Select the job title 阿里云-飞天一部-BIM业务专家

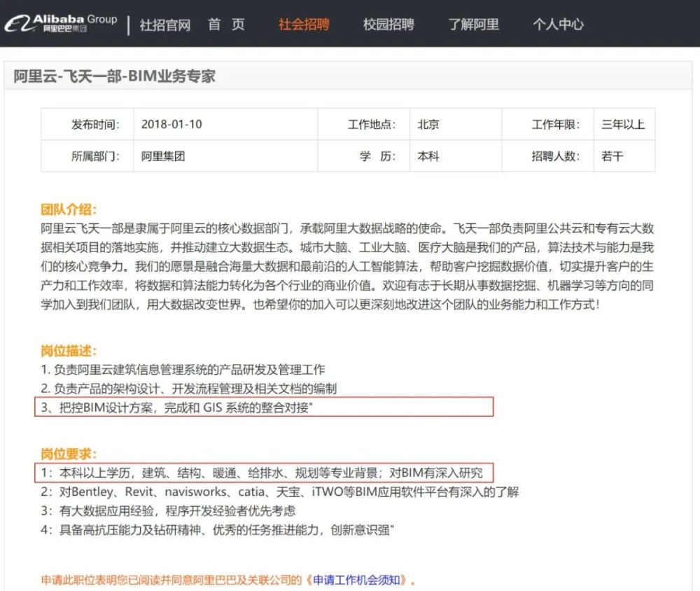(x=114, y=76)
